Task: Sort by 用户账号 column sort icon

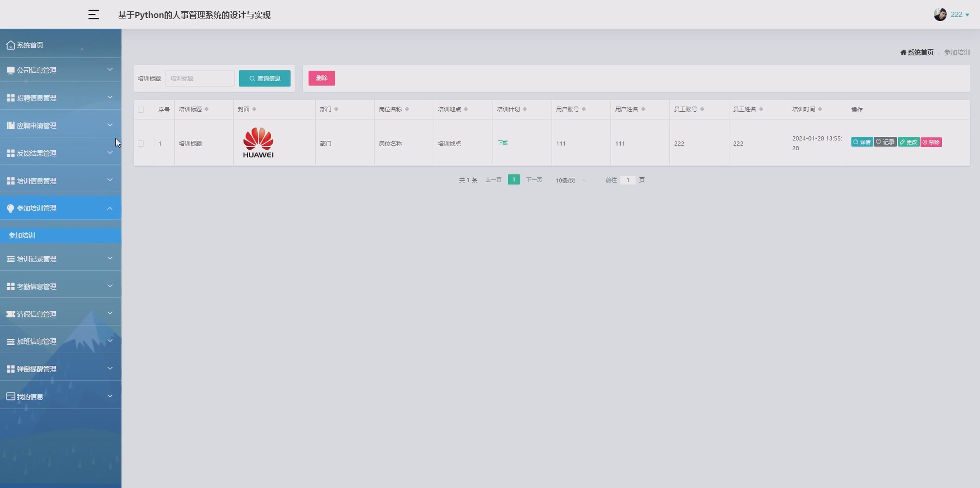Action: pos(584,109)
